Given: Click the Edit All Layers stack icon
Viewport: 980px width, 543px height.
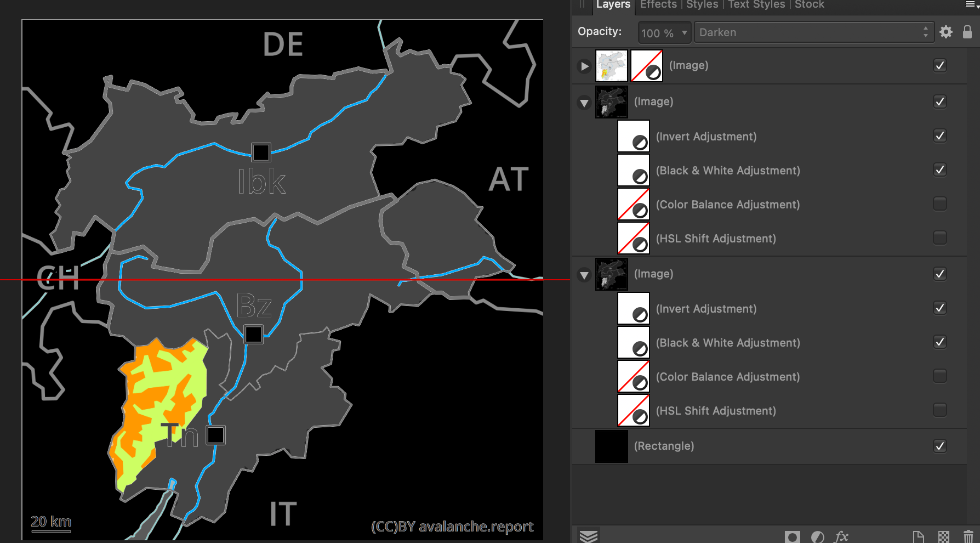Looking at the screenshot, I should point(589,536).
